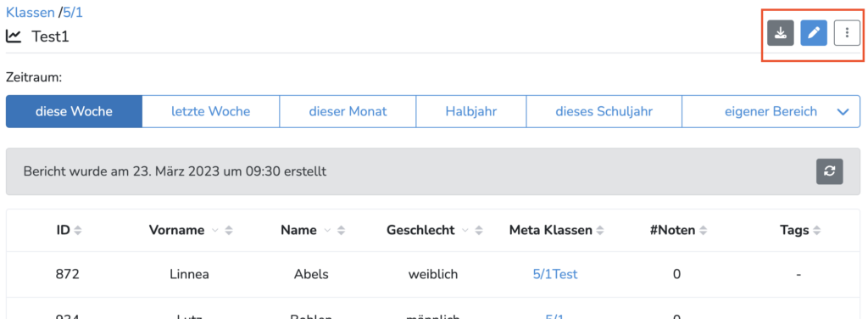Select the diese Woche period tab
The image size is (868, 319).
click(75, 111)
